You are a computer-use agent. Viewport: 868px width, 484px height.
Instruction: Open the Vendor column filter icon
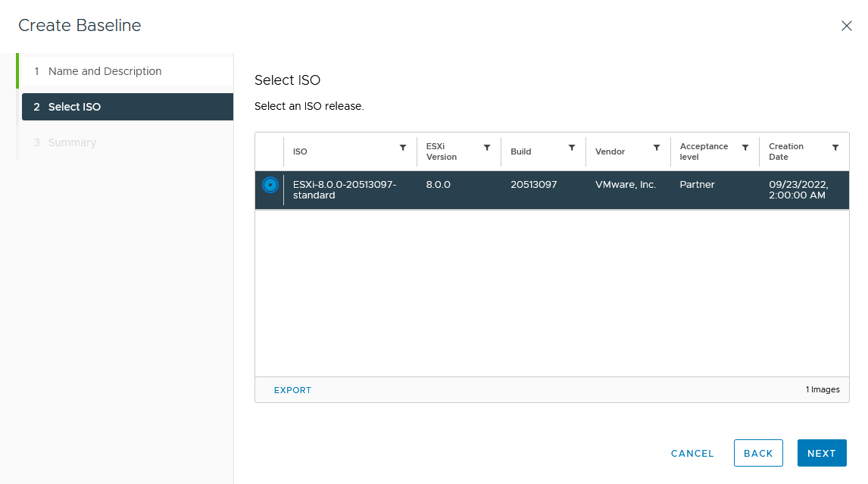click(657, 148)
